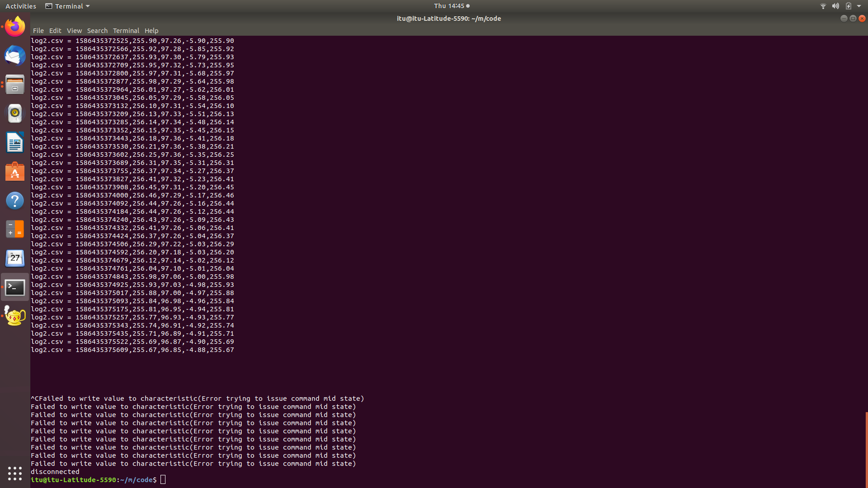Launch LibreOffice Writer from the dock
Viewport: 868px width, 488px height.
click(x=15, y=143)
